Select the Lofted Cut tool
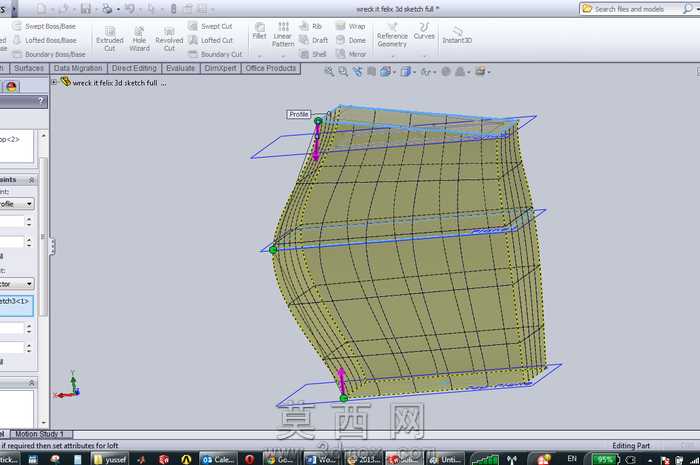 (210, 40)
